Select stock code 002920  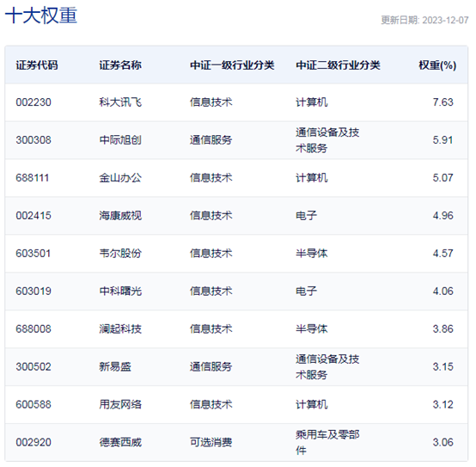tap(34, 442)
